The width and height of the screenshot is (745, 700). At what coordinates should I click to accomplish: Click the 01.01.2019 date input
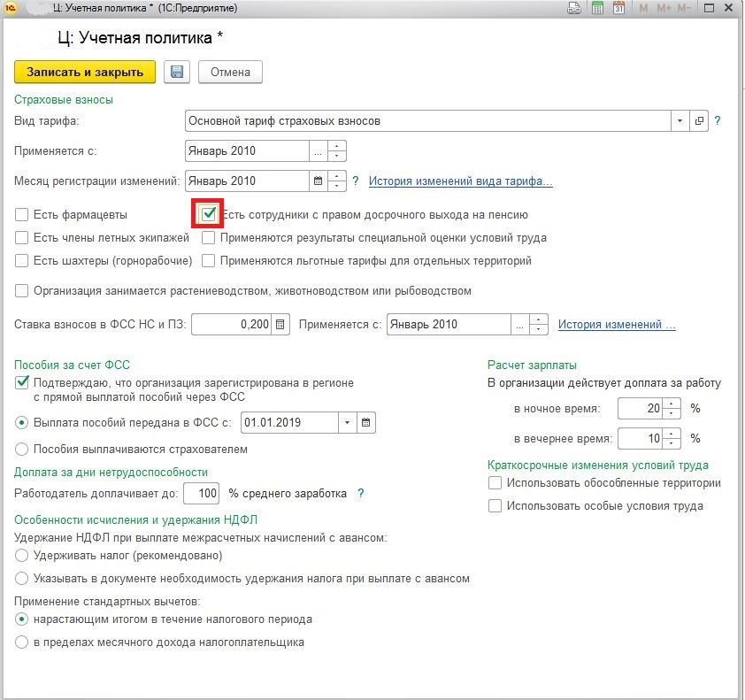290,422
